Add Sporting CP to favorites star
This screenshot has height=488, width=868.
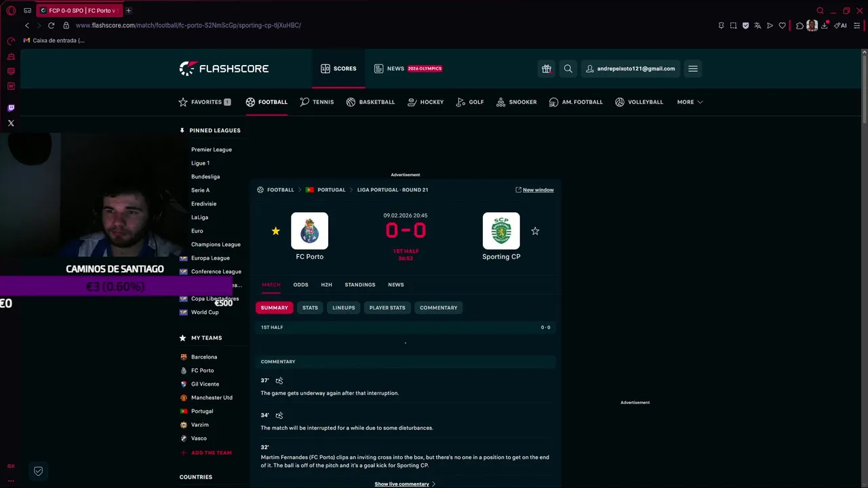[535, 231]
